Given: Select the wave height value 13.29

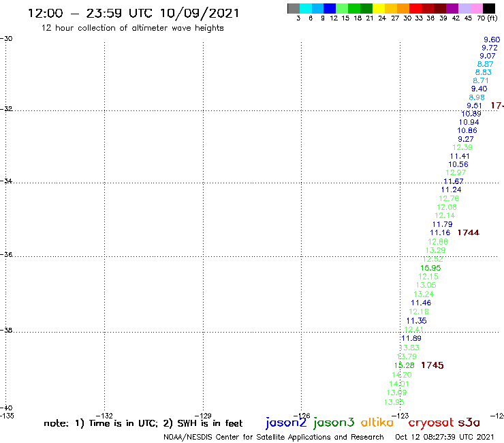Looking at the screenshot, I should click(x=435, y=250).
